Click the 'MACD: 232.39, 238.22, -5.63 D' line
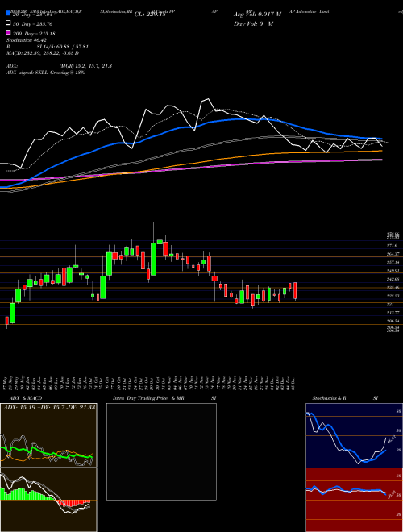Image resolution: width=403 pixels, height=532 pixels. 43,53
